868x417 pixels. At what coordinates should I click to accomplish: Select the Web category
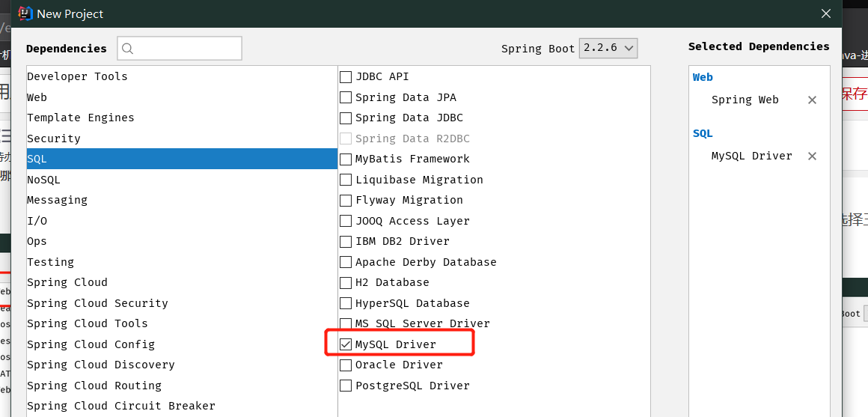(x=182, y=97)
